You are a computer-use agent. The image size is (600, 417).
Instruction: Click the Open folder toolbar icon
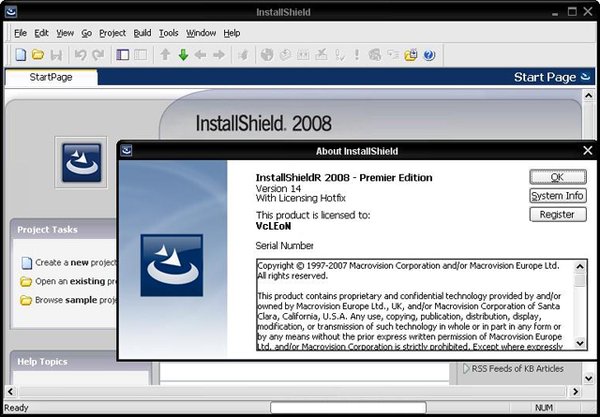click(x=38, y=55)
